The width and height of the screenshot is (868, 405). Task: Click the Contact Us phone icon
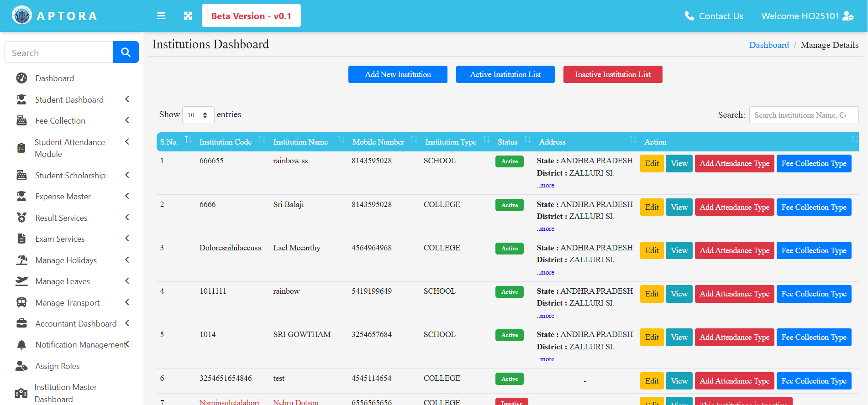pyautogui.click(x=689, y=16)
